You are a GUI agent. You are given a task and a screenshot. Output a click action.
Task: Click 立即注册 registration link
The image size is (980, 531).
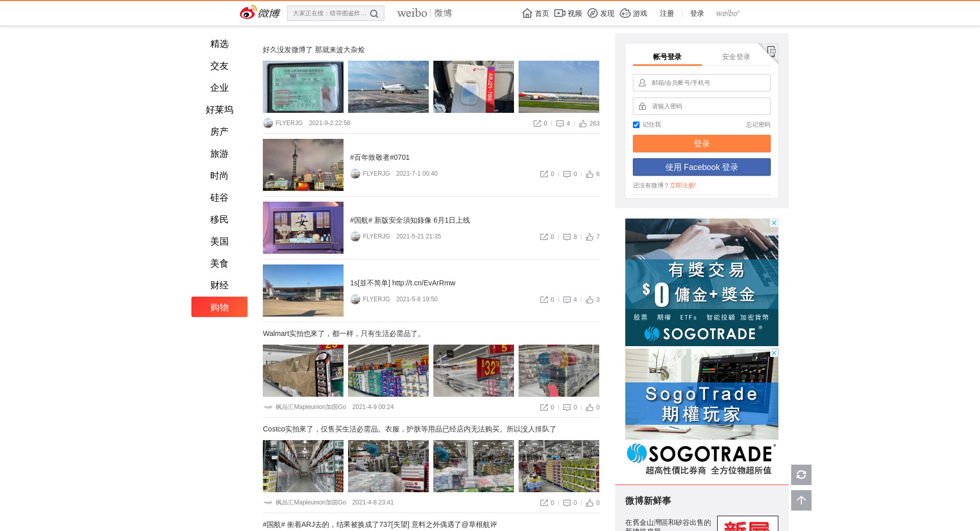[x=682, y=185]
